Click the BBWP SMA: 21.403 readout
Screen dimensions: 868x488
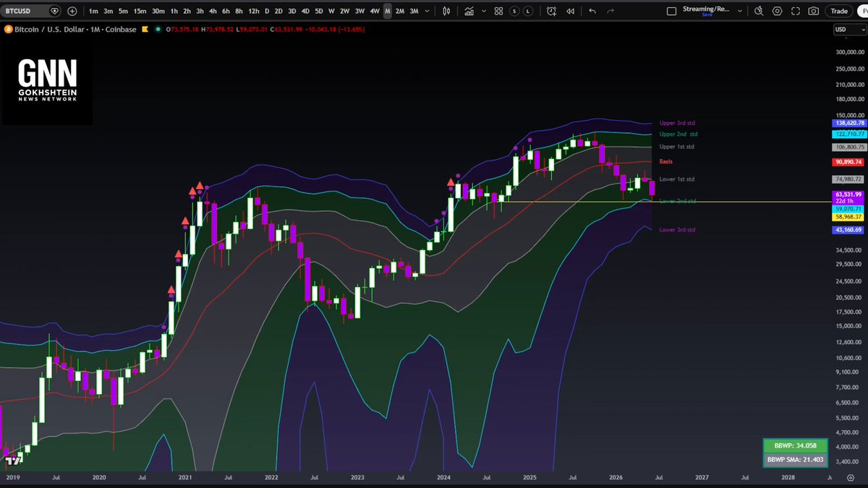point(796,460)
